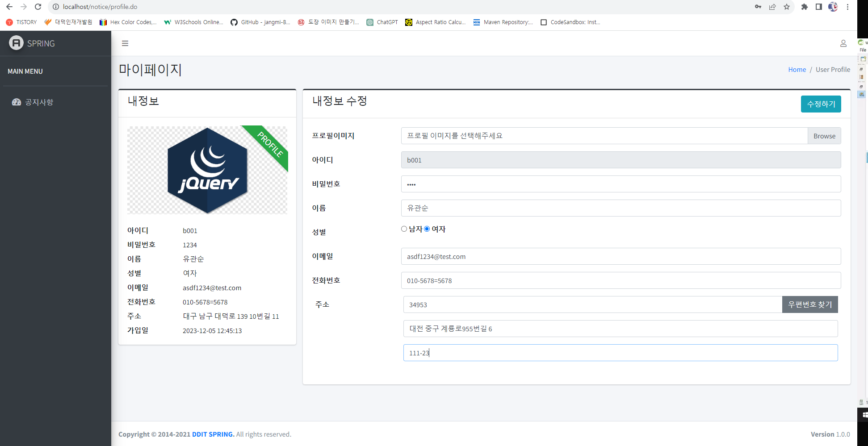Click the profile image file field
This screenshot has height=446, width=868.
[604, 136]
